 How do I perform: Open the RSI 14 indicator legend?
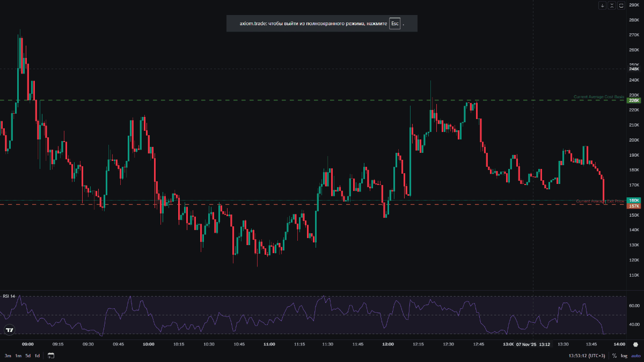coord(9,296)
